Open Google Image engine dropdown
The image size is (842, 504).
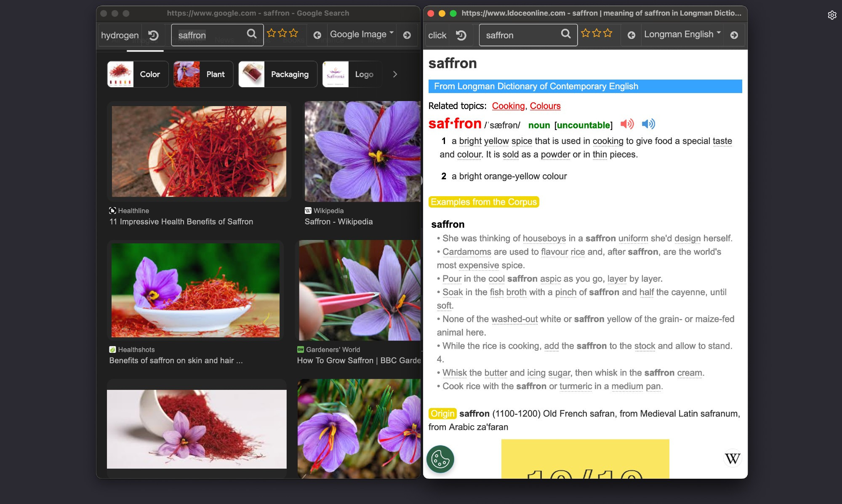pyautogui.click(x=362, y=35)
